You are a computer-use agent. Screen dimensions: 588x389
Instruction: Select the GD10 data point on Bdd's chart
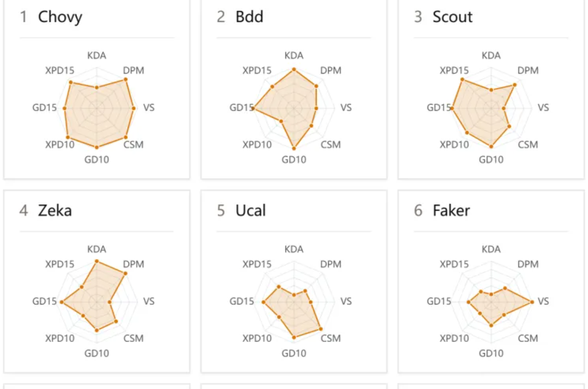point(294,148)
